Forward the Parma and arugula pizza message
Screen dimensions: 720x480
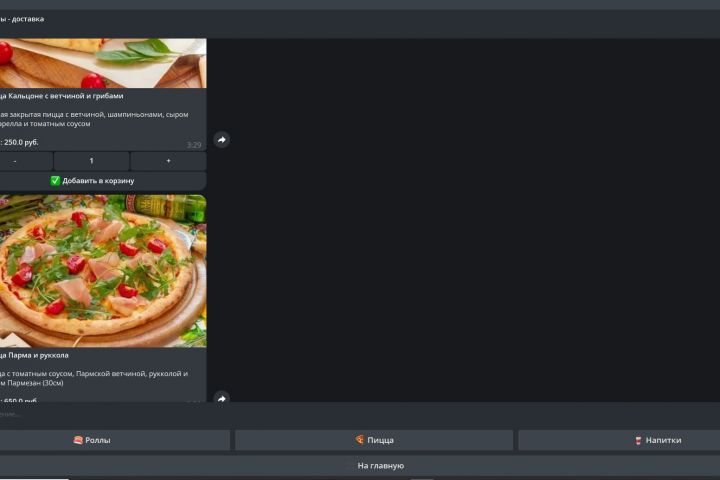point(221,397)
